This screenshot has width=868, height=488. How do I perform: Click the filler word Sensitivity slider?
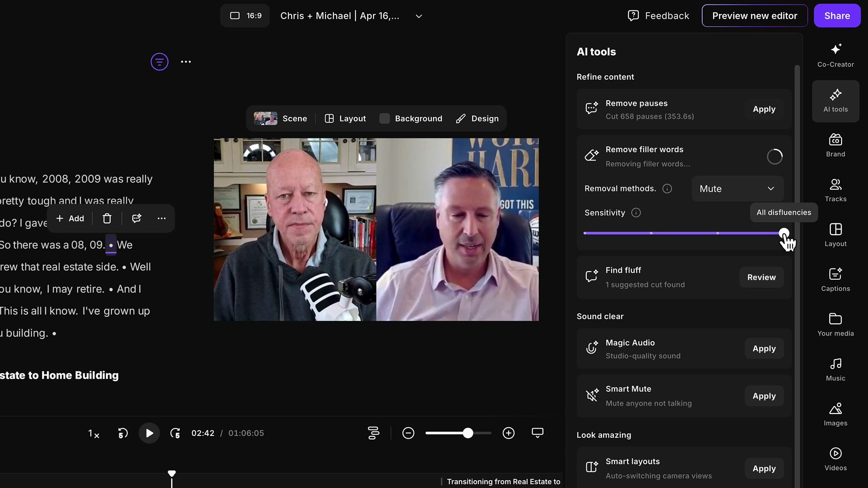[684, 233]
